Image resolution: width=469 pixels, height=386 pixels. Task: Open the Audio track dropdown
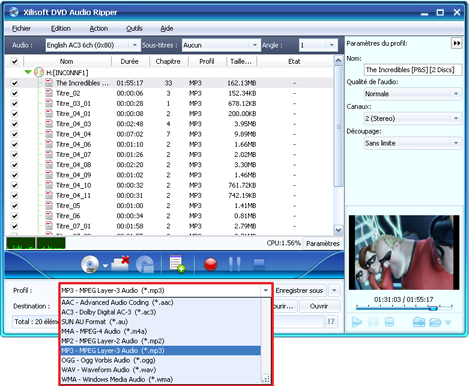pyautogui.click(x=134, y=45)
